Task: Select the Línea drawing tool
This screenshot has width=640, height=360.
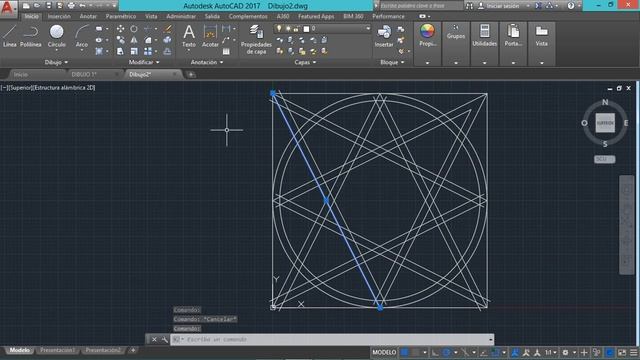Action: tap(9, 36)
